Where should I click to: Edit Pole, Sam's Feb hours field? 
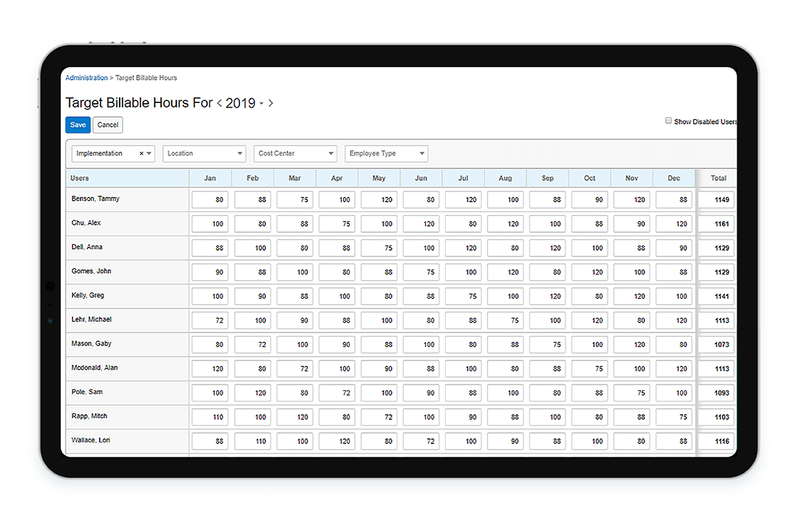coord(253,393)
